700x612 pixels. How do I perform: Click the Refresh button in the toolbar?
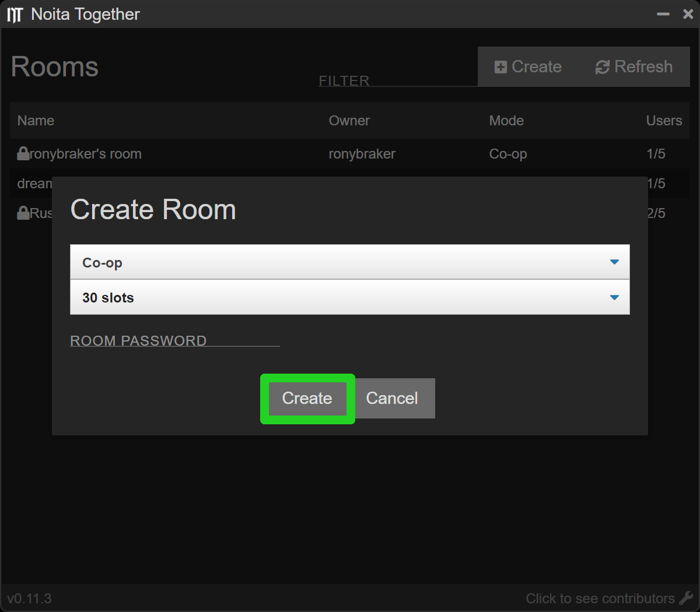click(633, 66)
